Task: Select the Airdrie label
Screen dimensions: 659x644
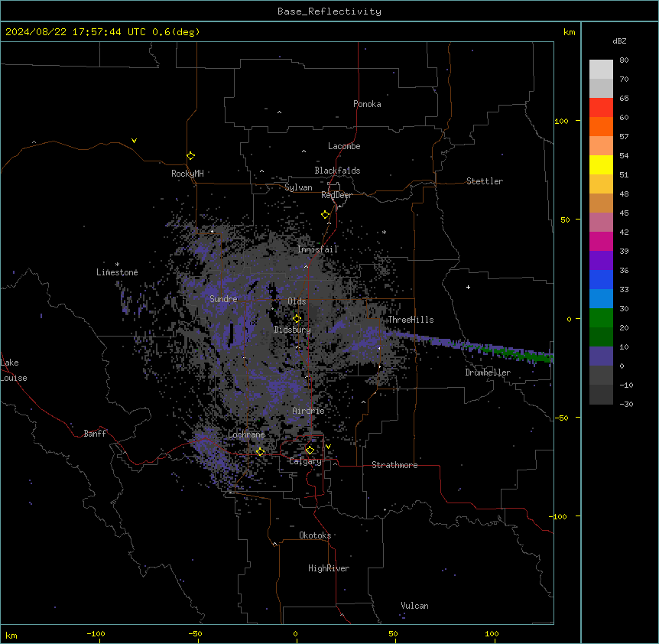Action: [308, 411]
